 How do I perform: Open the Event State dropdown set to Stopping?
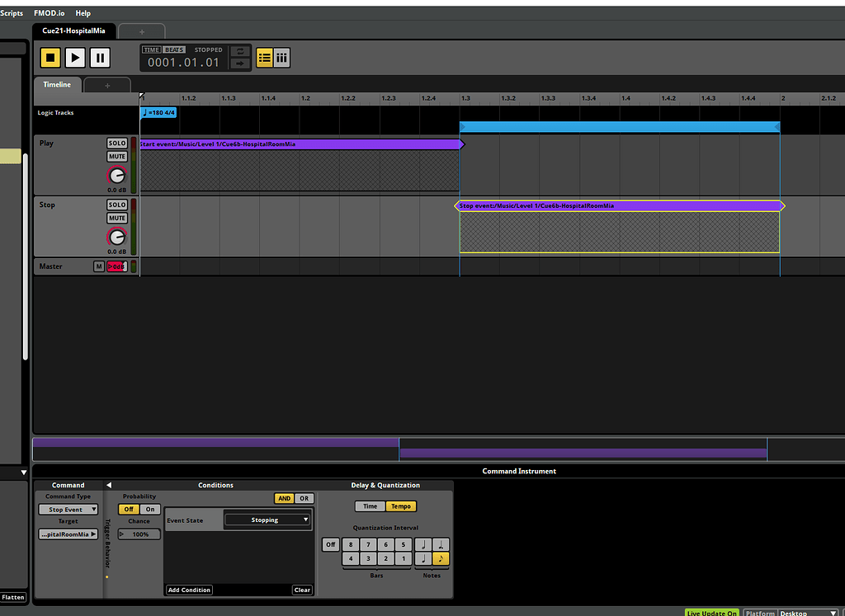pos(270,519)
